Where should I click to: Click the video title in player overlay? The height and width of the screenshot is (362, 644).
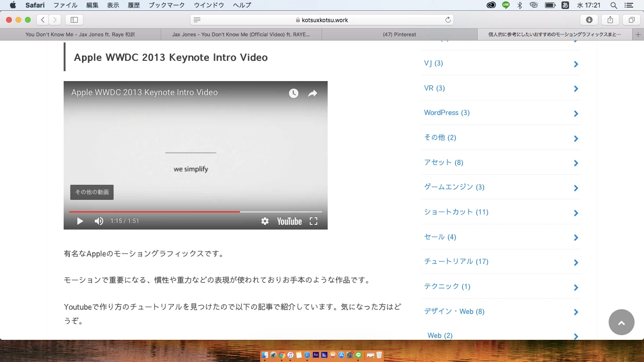coord(144,92)
